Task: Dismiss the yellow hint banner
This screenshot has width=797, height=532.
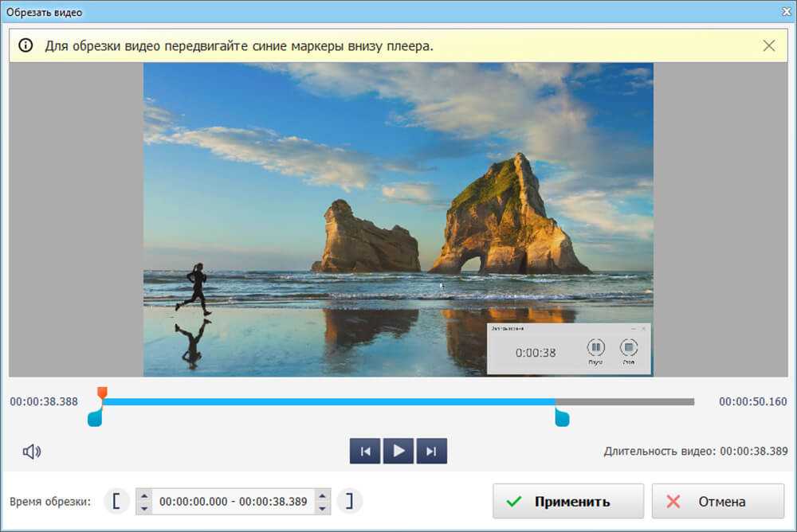Action: tap(768, 46)
